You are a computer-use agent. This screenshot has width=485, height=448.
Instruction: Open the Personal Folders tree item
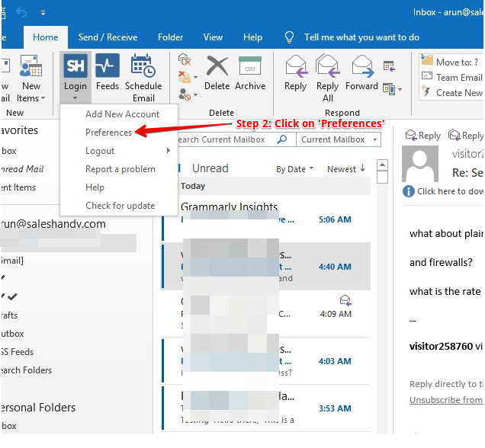coord(38,408)
